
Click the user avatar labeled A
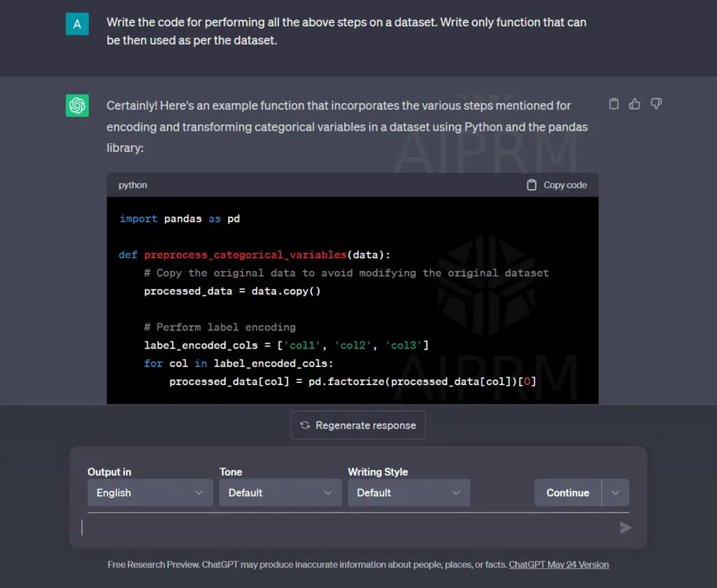(77, 24)
